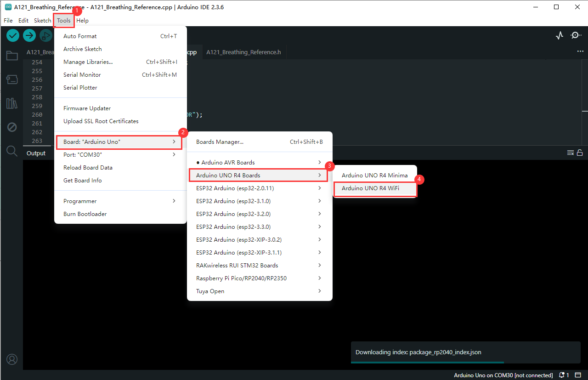Click the account profile icon
The image size is (588, 380).
[12, 359]
